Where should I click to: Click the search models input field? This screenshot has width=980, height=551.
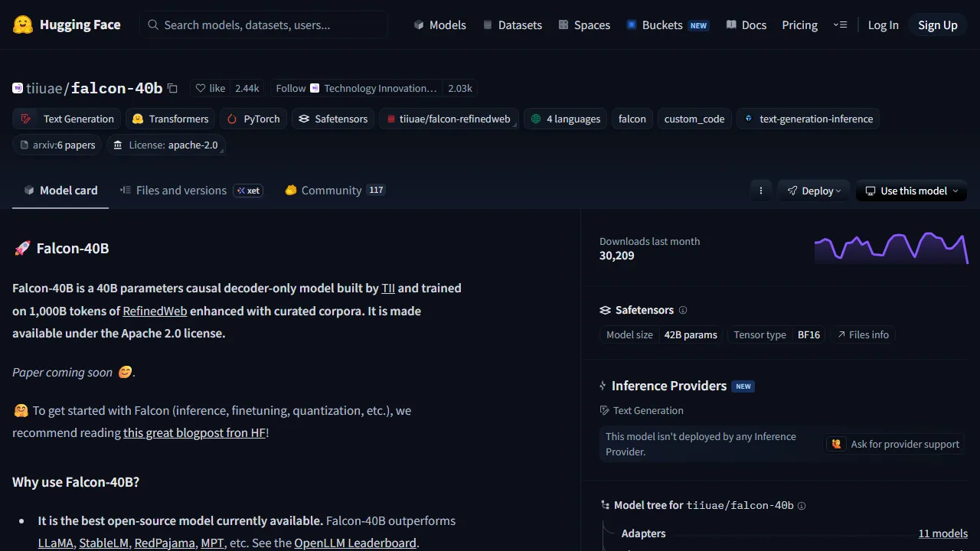click(263, 24)
